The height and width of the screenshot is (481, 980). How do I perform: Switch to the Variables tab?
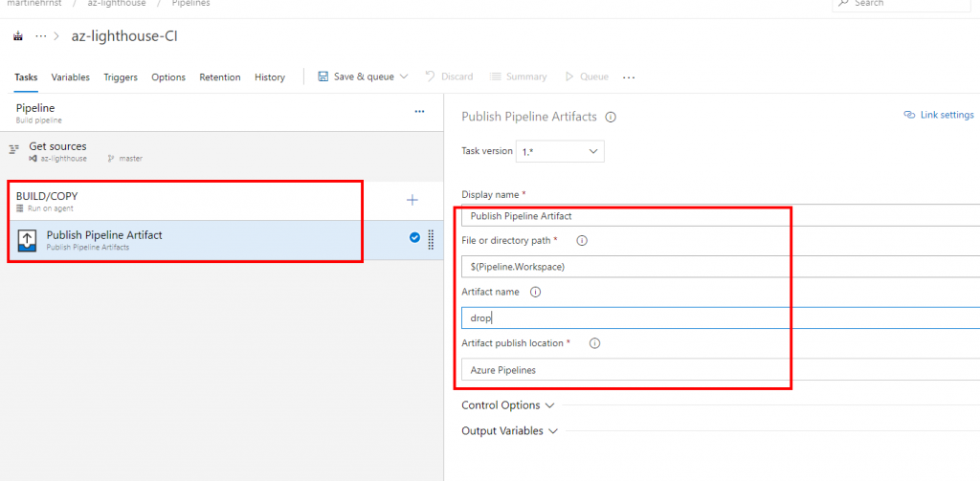point(71,77)
